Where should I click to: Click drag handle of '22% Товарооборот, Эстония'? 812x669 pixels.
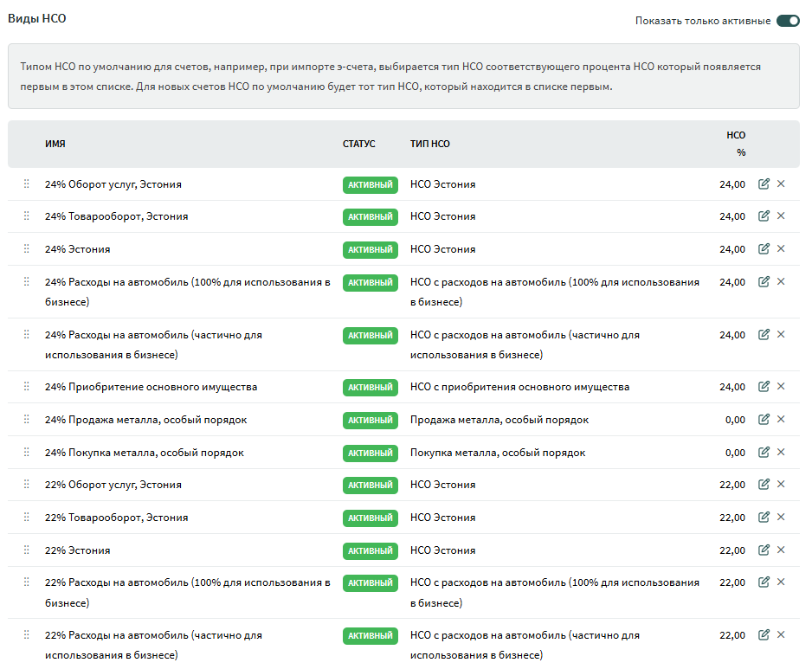pos(26,518)
